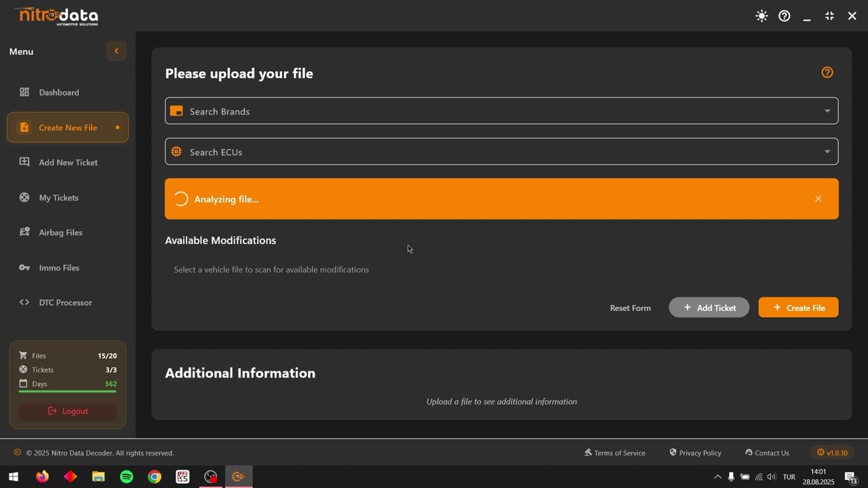Click the orange help icon in the upload panel
The image size is (868, 488).
pos(827,73)
